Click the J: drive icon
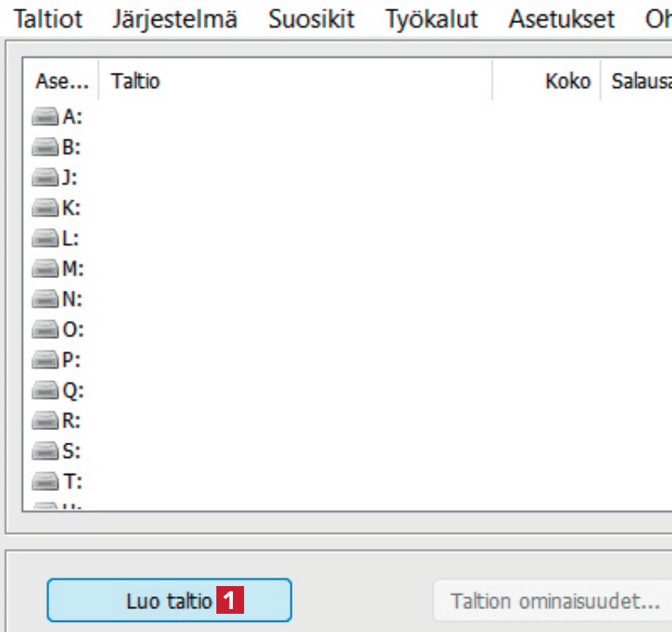 [x=45, y=177]
